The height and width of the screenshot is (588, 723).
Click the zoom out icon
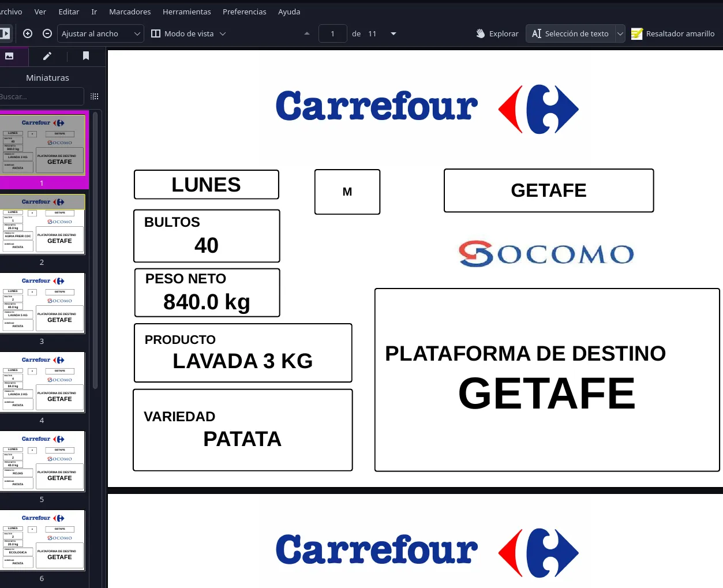tap(47, 33)
